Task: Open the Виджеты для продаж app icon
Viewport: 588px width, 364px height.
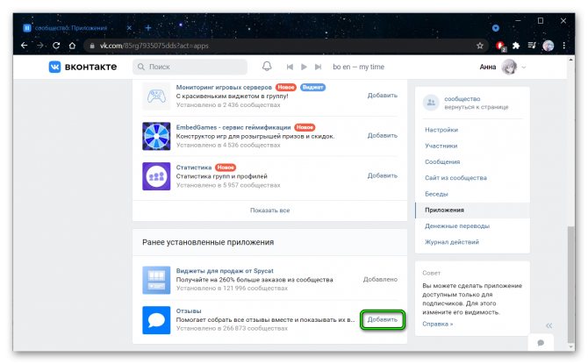Action: (156, 280)
